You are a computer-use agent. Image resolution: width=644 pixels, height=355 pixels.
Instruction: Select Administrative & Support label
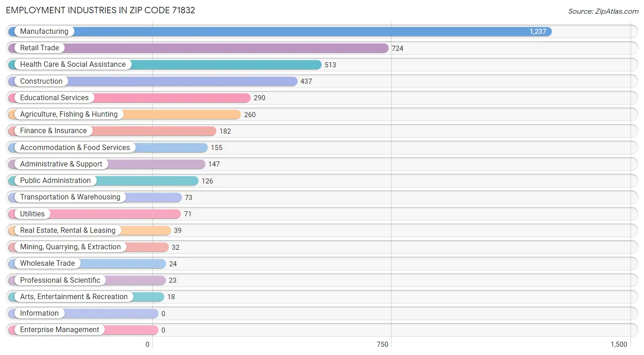point(61,164)
